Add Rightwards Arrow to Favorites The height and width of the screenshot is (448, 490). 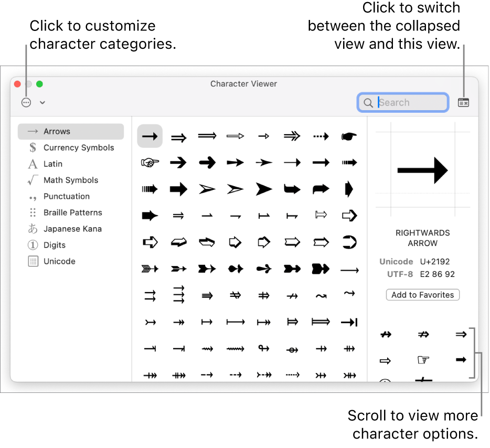422,295
